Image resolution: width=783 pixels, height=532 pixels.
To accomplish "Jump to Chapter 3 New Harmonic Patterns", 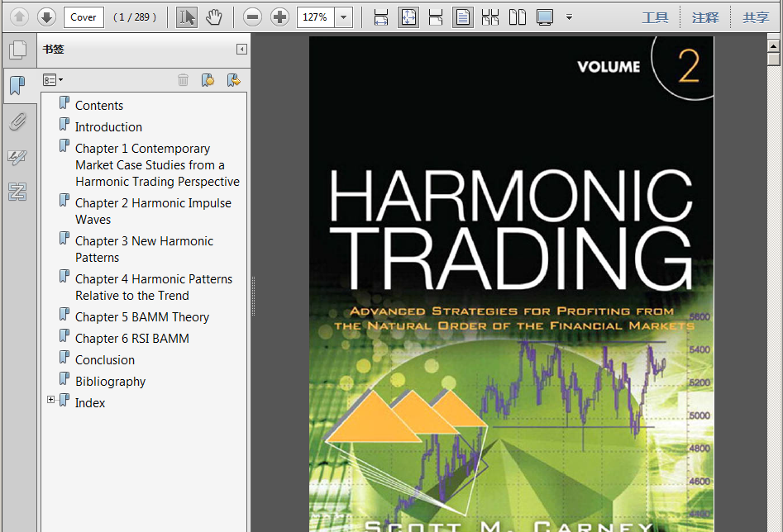I will coord(145,249).
